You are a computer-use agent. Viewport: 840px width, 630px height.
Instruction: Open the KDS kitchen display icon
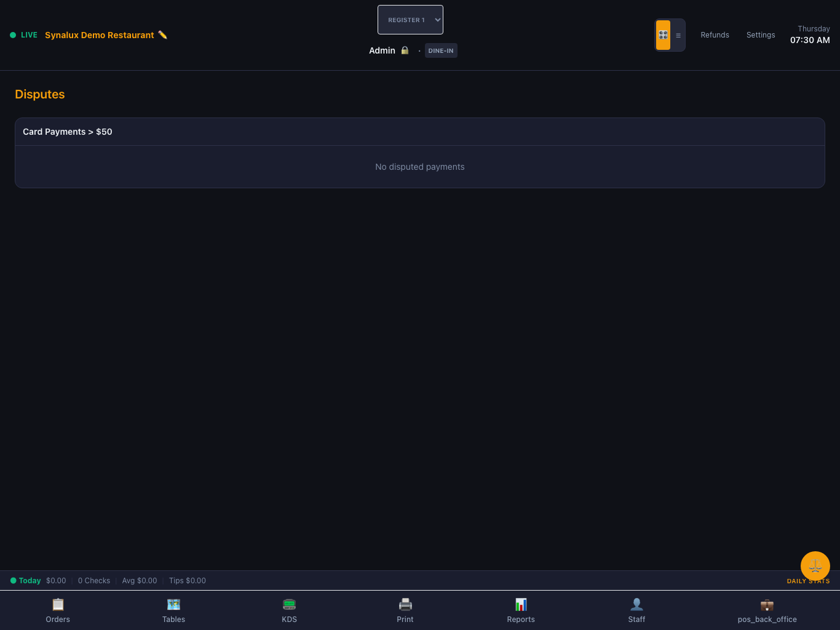[289, 605]
